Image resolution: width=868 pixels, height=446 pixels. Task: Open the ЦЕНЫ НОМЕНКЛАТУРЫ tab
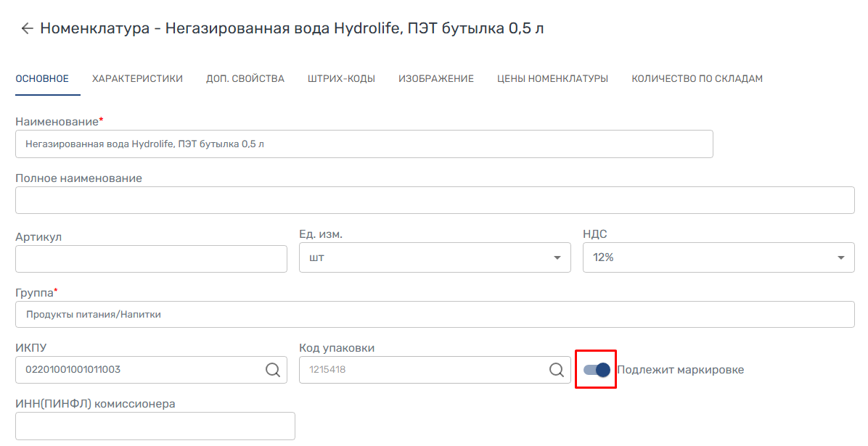(552, 78)
